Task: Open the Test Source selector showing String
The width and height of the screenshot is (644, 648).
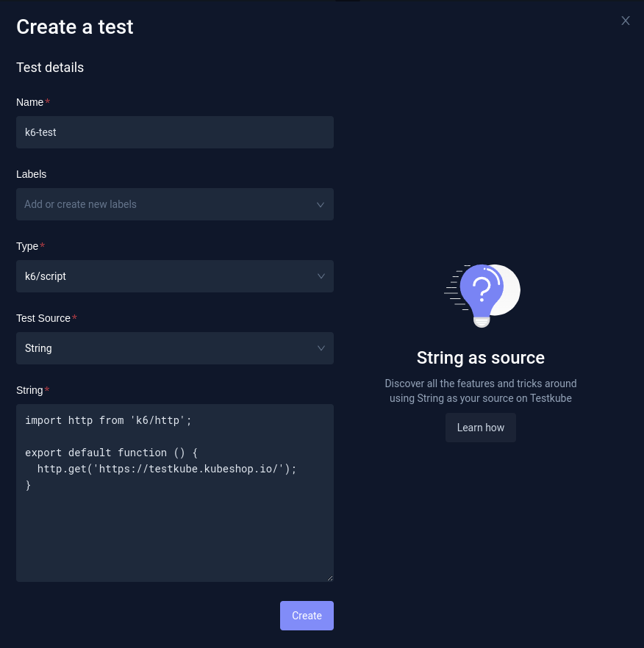Action: [x=175, y=348]
